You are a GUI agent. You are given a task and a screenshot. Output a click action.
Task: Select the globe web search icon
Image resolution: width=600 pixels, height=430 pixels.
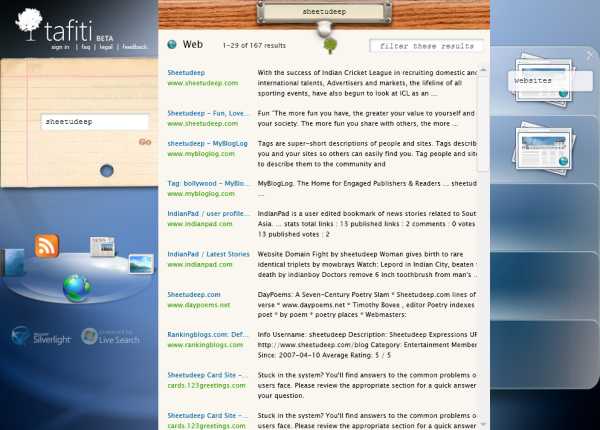(77, 288)
